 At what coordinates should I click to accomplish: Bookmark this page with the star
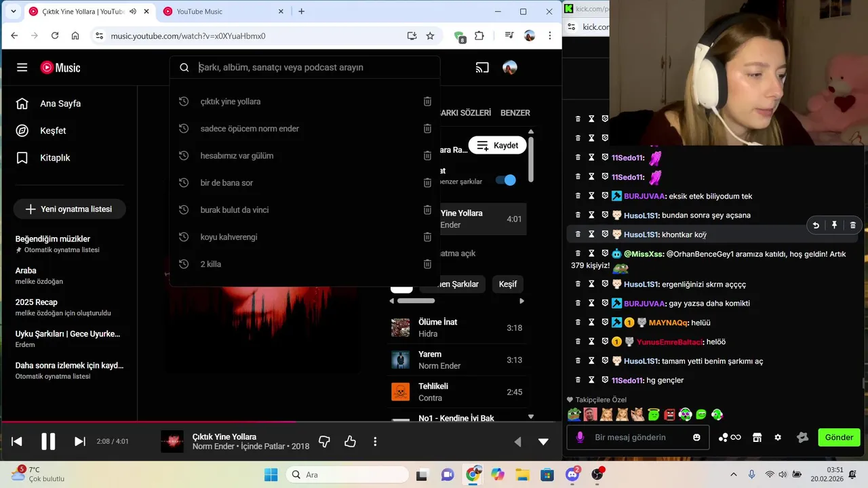coord(430,36)
